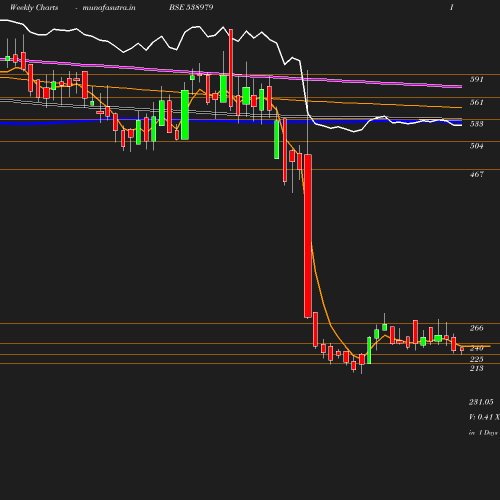Click the 'BSE 538979' stock code label
This screenshot has width=500, height=500.
coord(191,7)
